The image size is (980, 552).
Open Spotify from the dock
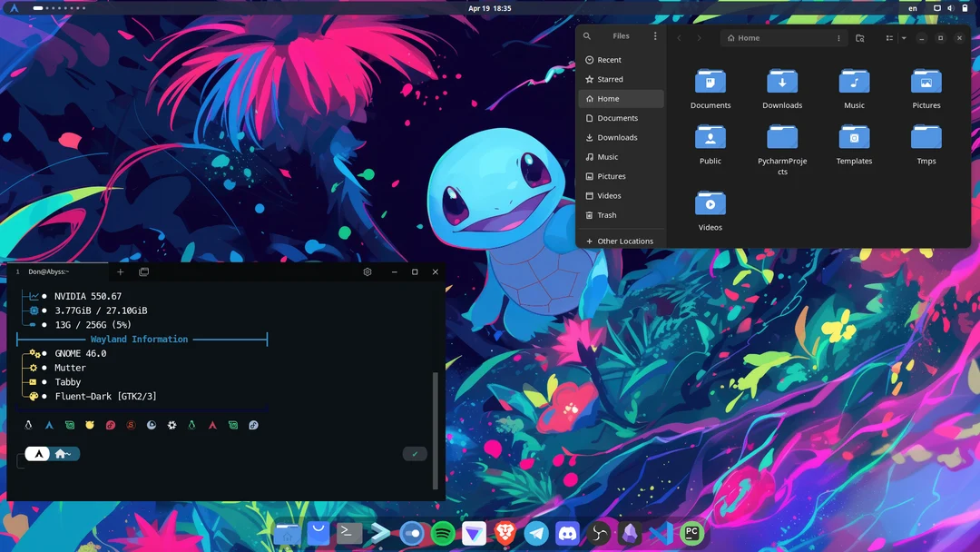[442, 534]
